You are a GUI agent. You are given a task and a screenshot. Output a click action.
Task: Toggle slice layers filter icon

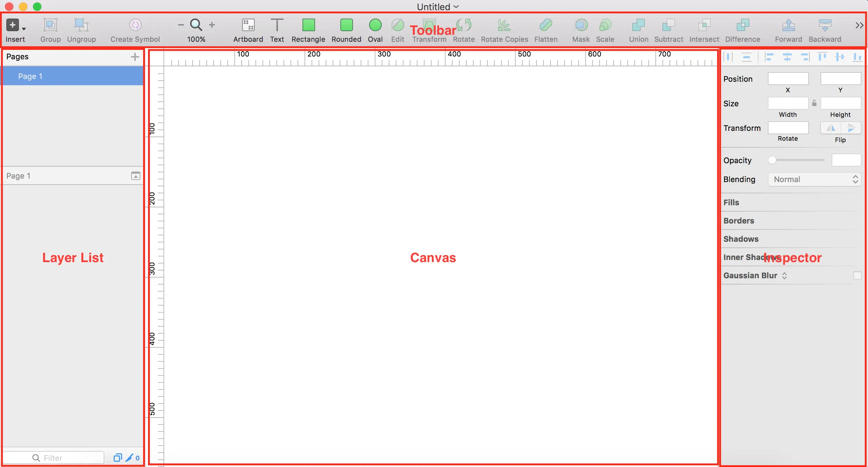point(130,458)
